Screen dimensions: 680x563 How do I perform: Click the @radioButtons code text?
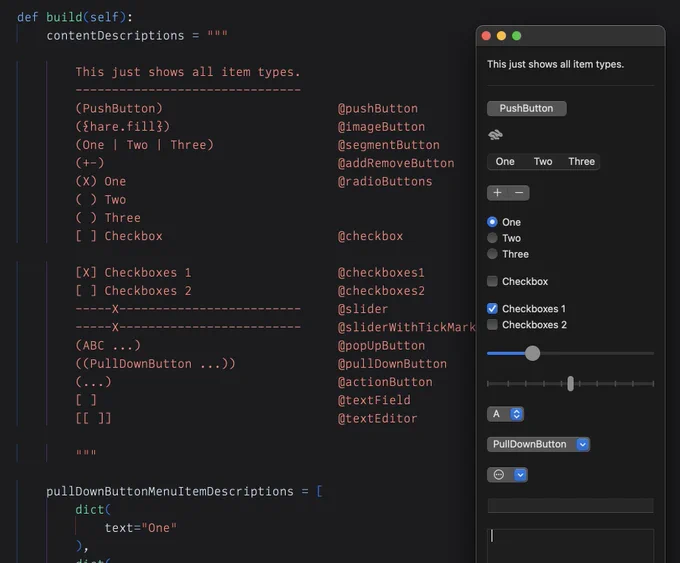click(385, 181)
